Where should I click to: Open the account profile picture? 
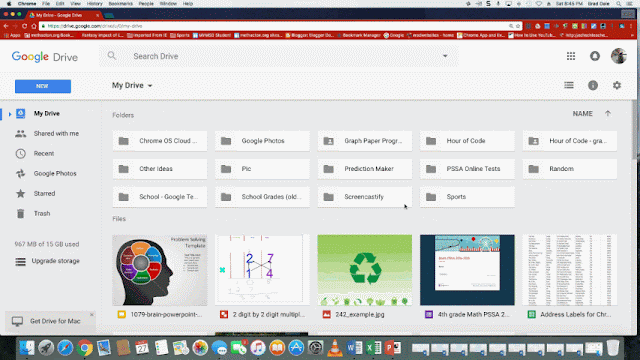coord(618,56)
